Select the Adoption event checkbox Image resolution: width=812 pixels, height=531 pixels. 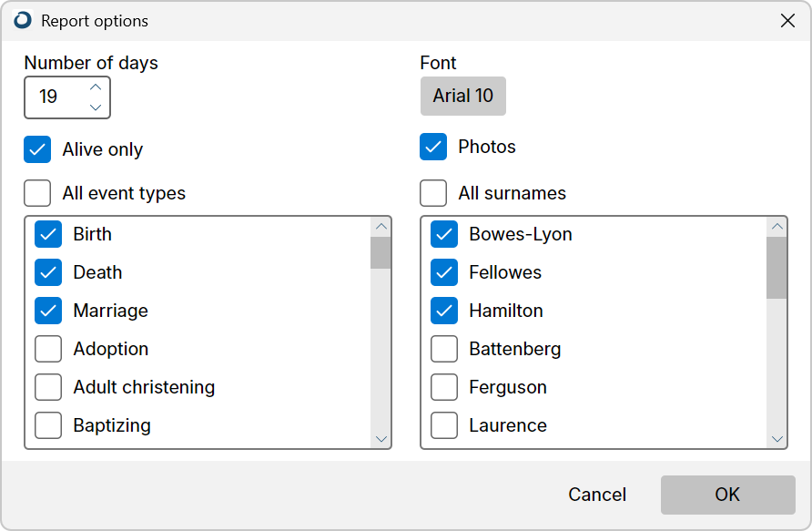[x=48, y=349]
